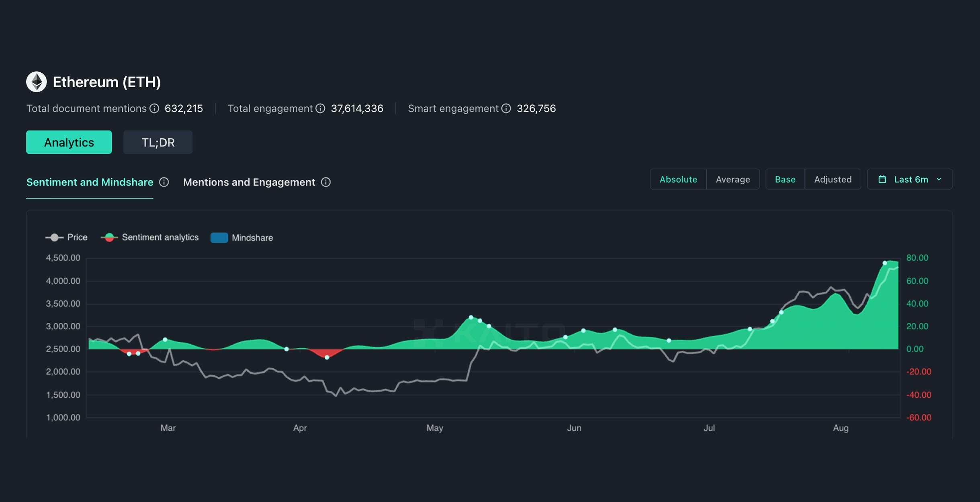Viewport: 980px width, 502px height.
Task: Click the 326,756 smart engagement value
Action: [536, 108]
